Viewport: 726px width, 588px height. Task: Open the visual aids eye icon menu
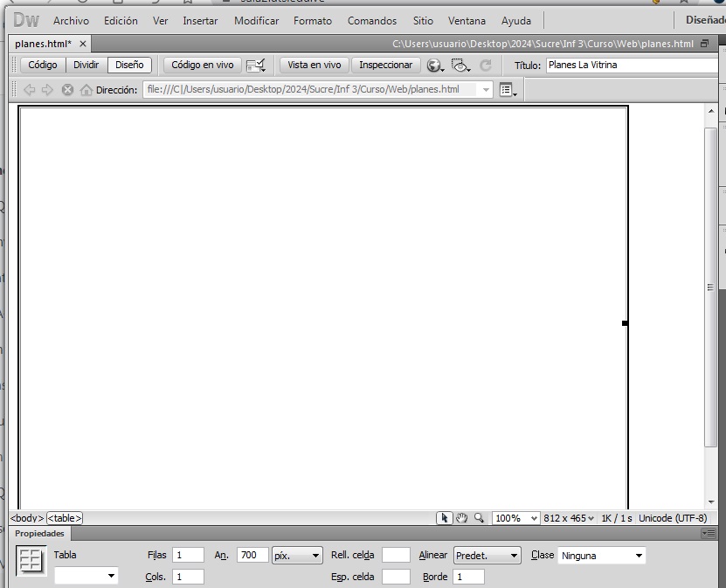click(x=460, y=66)
